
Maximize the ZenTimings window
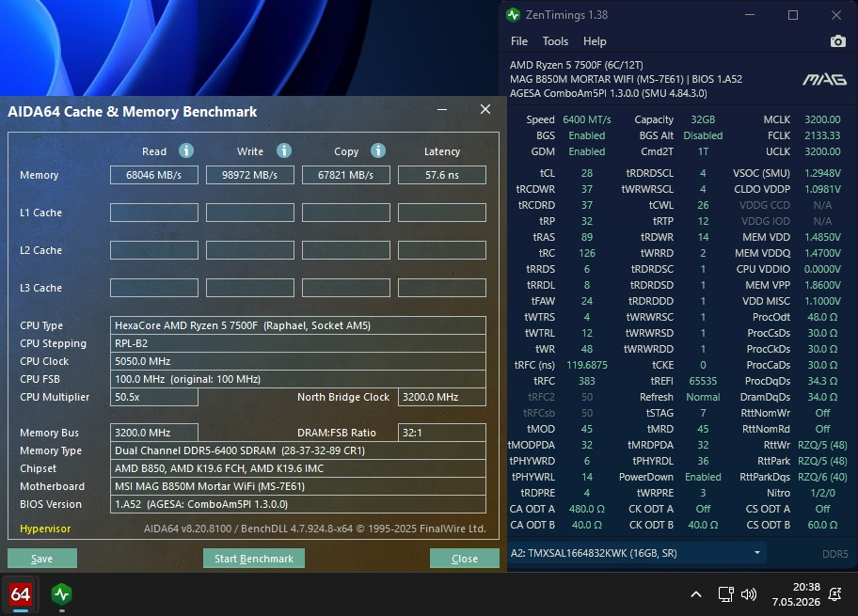tap(792, 15)
